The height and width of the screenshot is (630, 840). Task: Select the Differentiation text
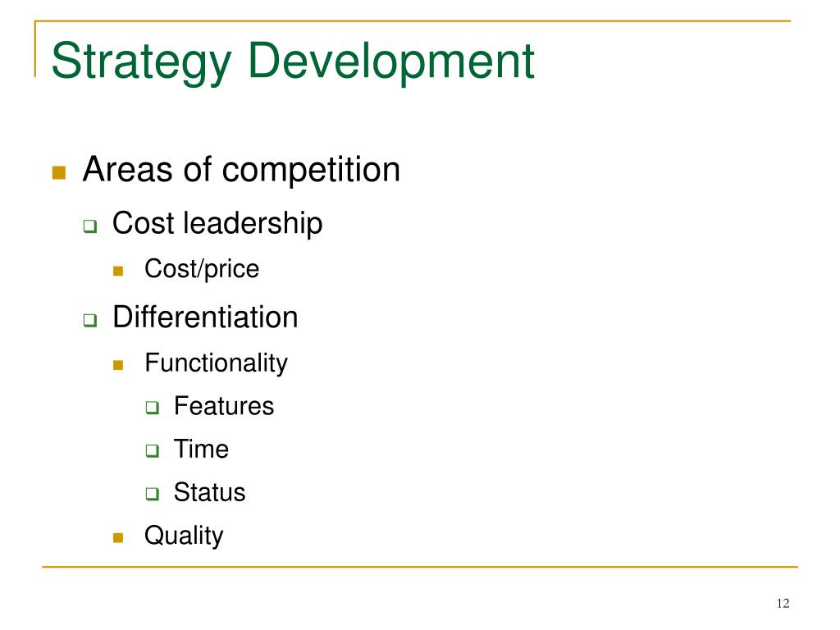pos(205,317)
